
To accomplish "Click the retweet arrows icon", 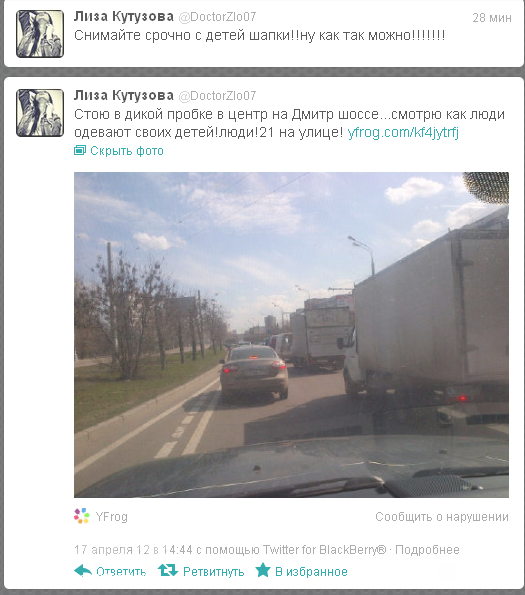I will tap(168, 570).
